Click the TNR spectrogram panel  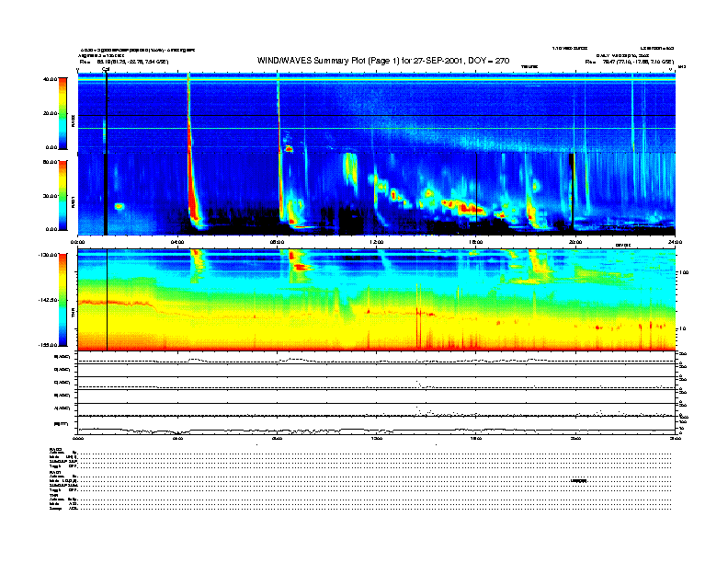377,300
